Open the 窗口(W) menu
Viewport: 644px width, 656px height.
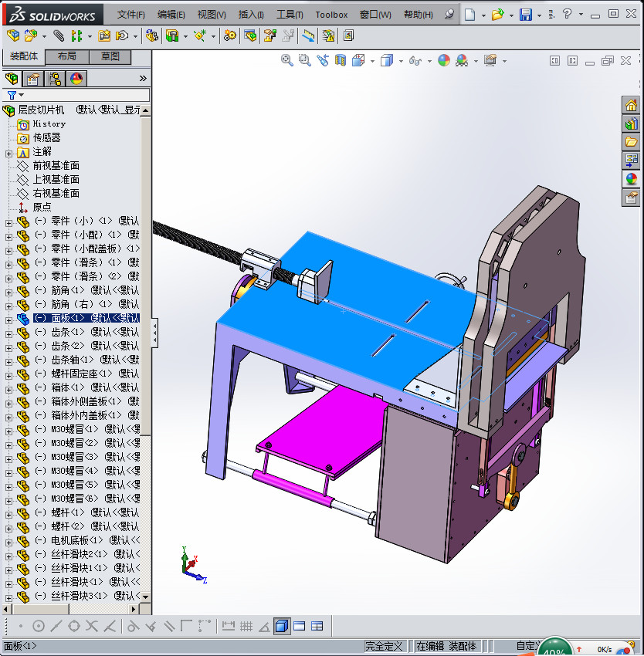pyautogui.click(x=375, y=15)
